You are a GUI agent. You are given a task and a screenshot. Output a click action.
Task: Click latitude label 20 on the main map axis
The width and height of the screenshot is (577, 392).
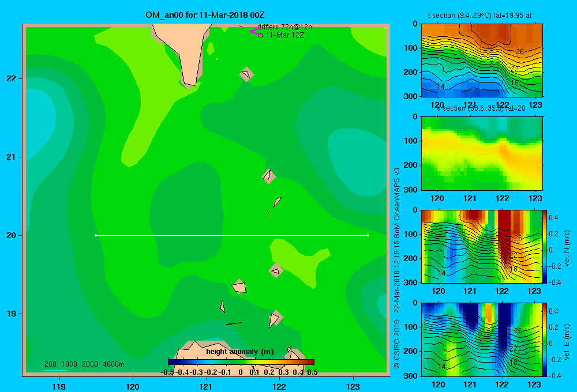[x=12, y=235]
